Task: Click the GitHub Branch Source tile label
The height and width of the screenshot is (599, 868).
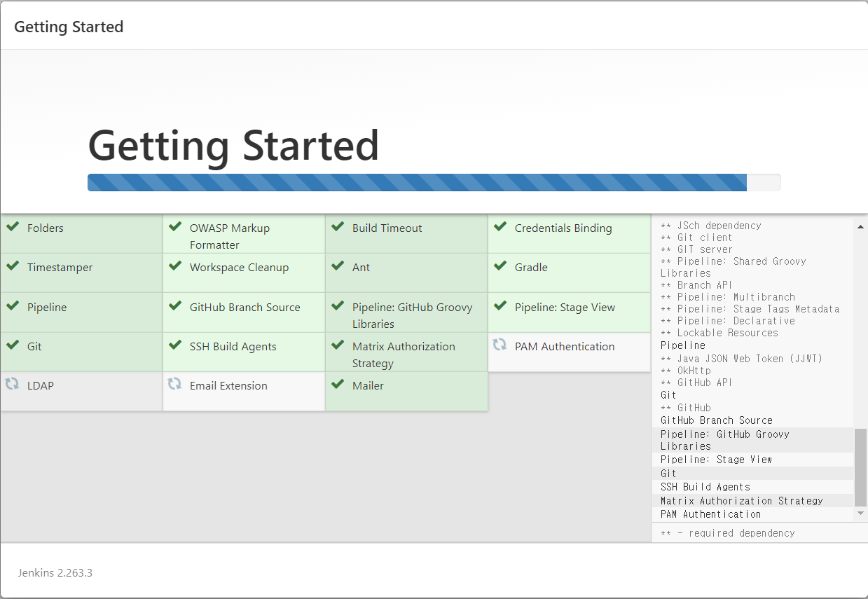Action: (x=245, y=308)
